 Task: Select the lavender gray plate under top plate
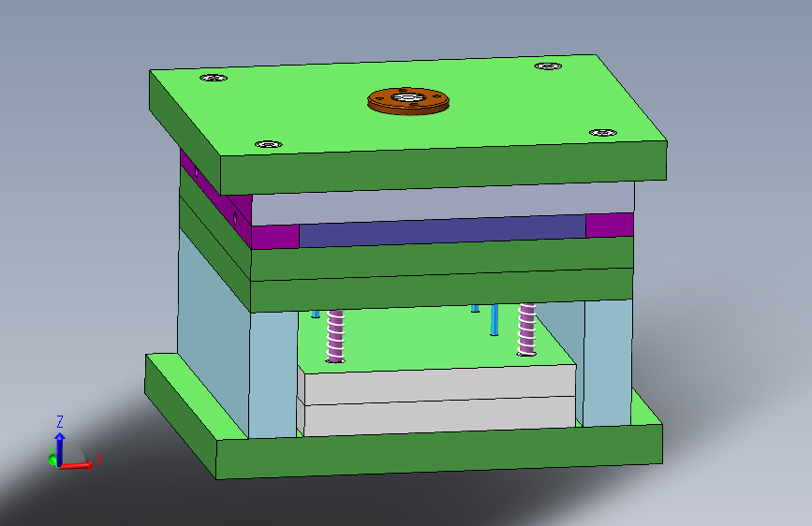coord(443,203)
